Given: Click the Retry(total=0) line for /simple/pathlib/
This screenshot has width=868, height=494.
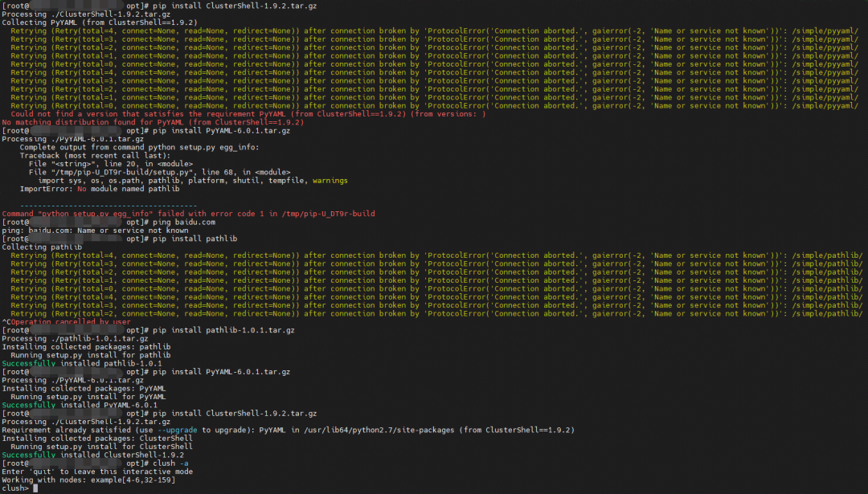Looking at the screenshot, I should [436, 288].
